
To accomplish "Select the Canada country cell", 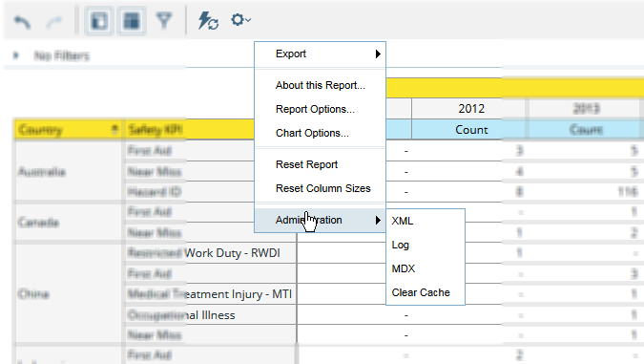I will tap(68, 223).
